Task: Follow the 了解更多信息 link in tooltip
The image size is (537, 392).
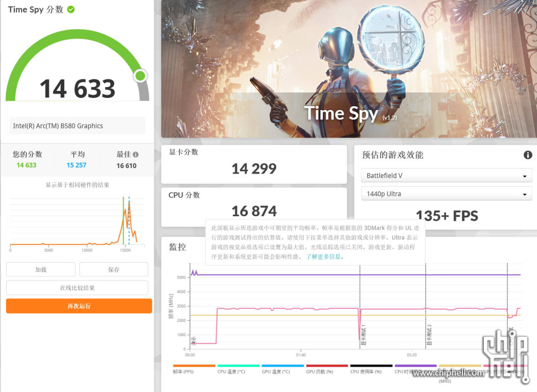Action: [324, 257]
